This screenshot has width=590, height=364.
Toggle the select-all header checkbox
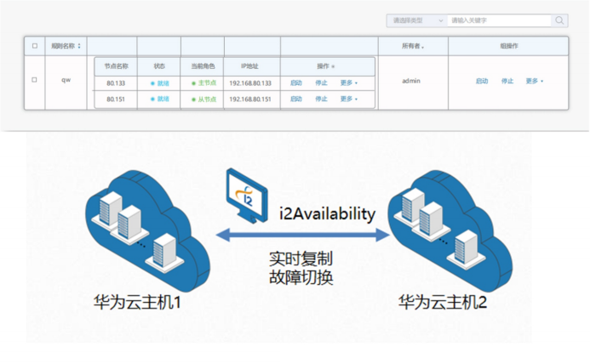(x=35, y=46)
